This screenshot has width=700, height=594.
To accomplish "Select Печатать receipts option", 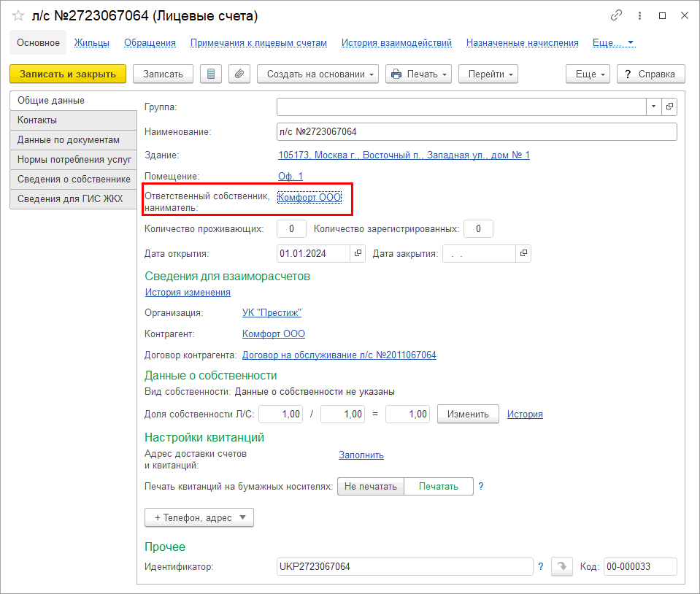I will (x=439, y=486).
